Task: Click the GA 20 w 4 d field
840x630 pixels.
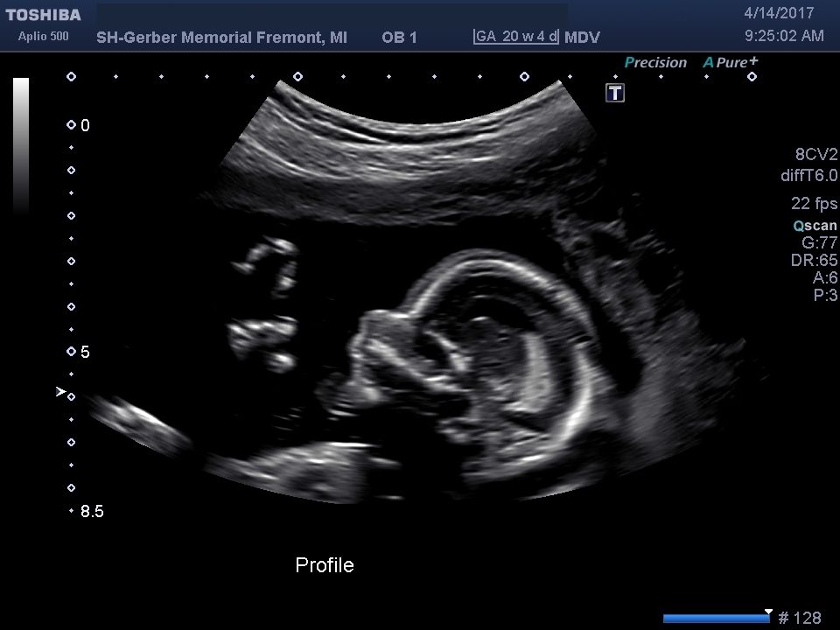Action: pyautogui.click(x=516, y=37)
